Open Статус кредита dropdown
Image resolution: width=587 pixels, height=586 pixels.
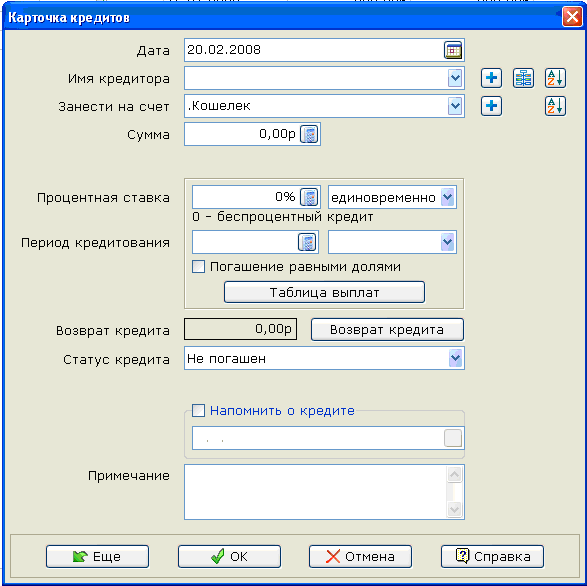(455, 358)
